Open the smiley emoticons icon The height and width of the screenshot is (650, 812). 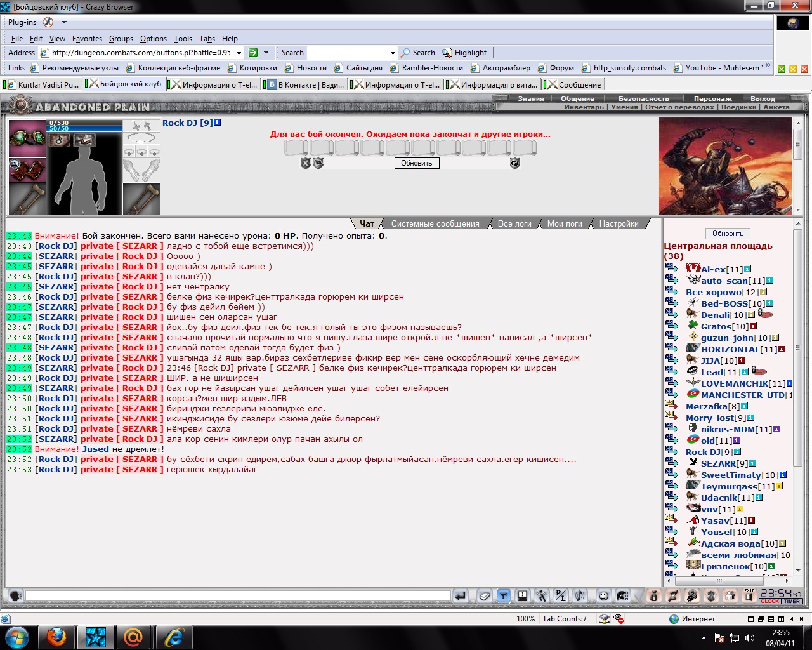[x=603, y=595]
